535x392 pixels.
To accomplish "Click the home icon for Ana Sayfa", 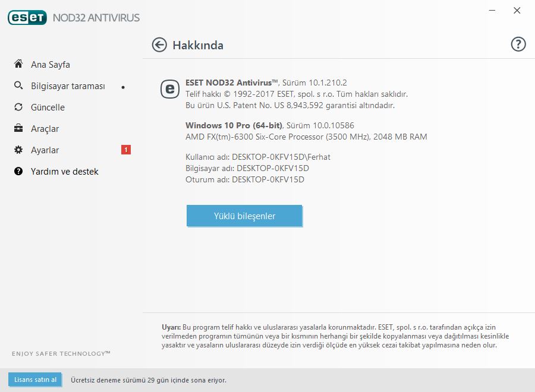I will pyautogui.click(x=18, y=64).
